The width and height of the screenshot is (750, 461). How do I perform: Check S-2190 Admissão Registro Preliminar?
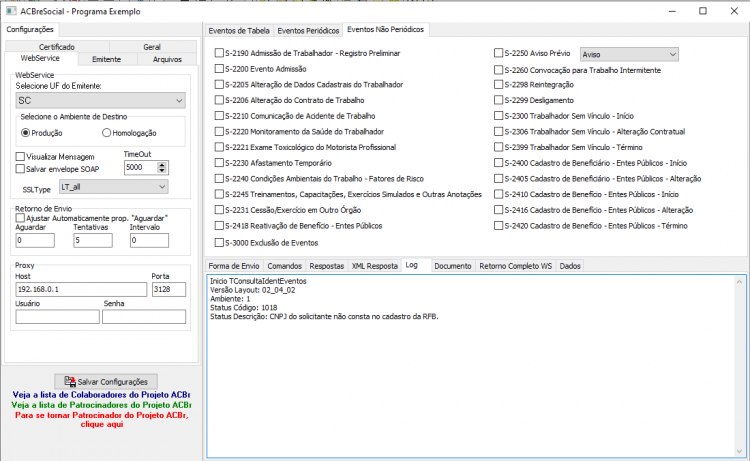click(x=219, y=53)
